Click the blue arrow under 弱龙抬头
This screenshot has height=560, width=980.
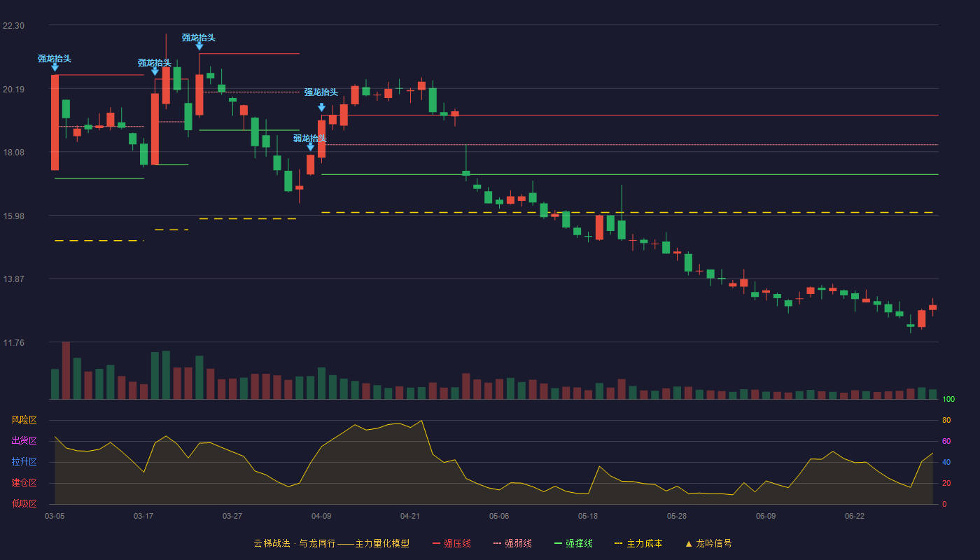coord(310,147)
